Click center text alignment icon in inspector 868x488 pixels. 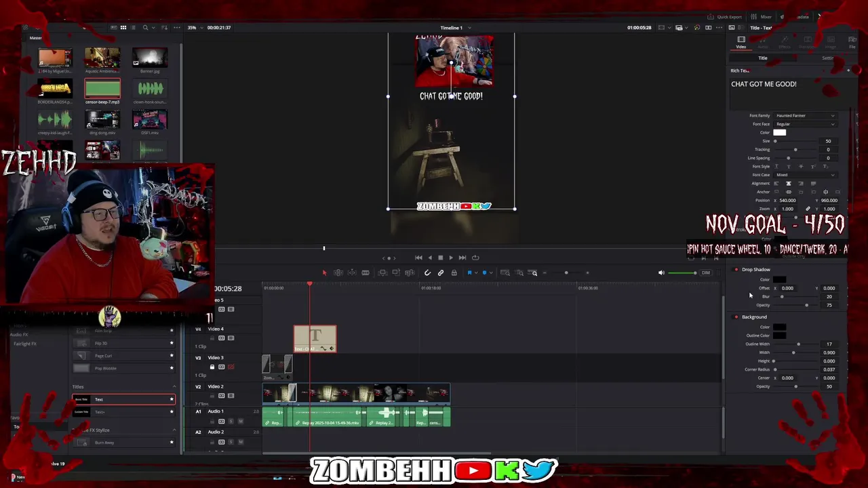click(x=788, y=184)
